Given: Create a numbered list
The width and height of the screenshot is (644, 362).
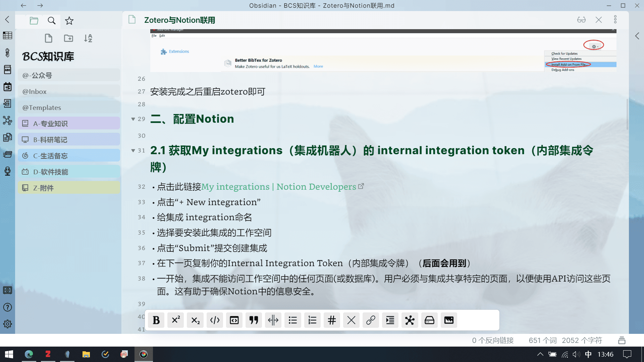Looking at the screenshot, I should (x=312, y=320).
